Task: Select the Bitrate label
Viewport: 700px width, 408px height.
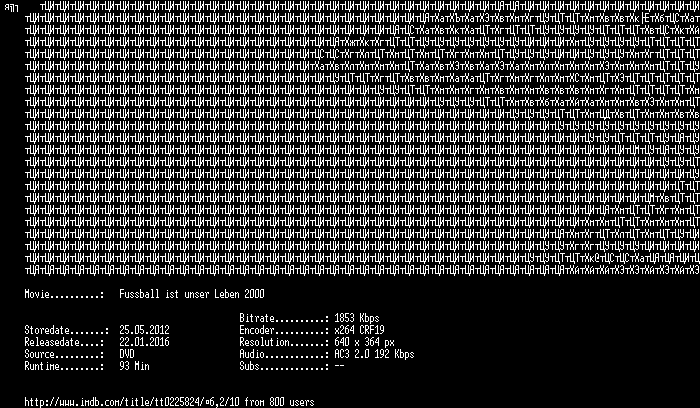Action: point(284,318)
